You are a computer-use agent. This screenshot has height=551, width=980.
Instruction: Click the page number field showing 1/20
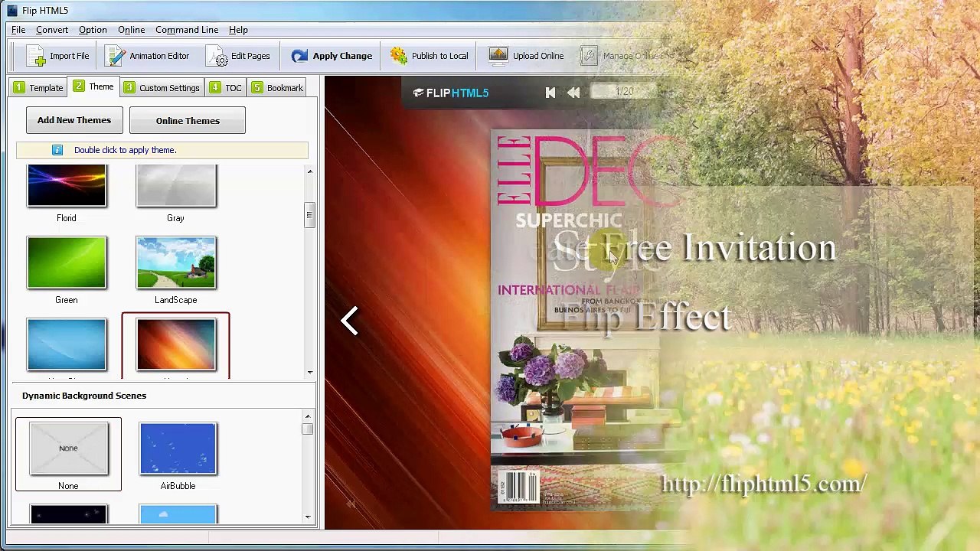tap(624, 92)
